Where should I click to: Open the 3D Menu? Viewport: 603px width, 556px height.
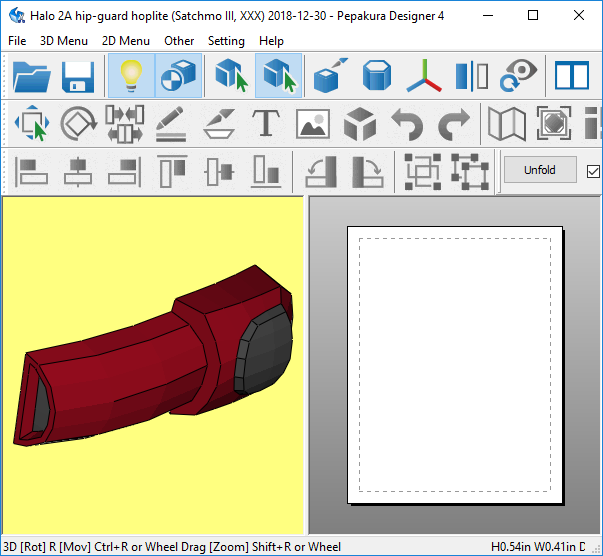[x=64, y=41]
